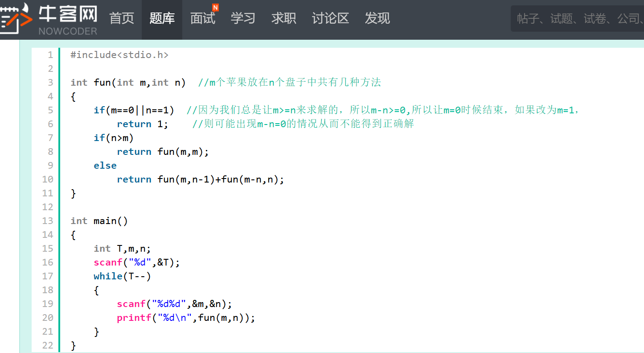Click line number 22 in the gutter

(x=48, y=345)
